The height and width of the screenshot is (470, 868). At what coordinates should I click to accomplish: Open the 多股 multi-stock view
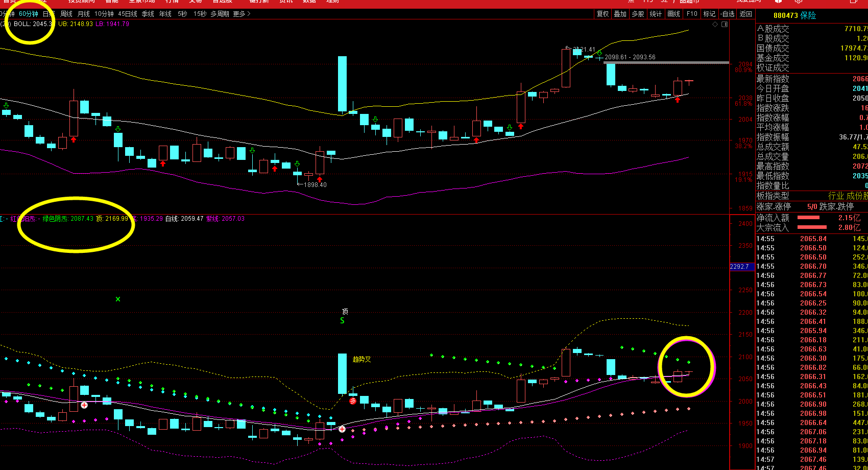(x=638, y=14)
